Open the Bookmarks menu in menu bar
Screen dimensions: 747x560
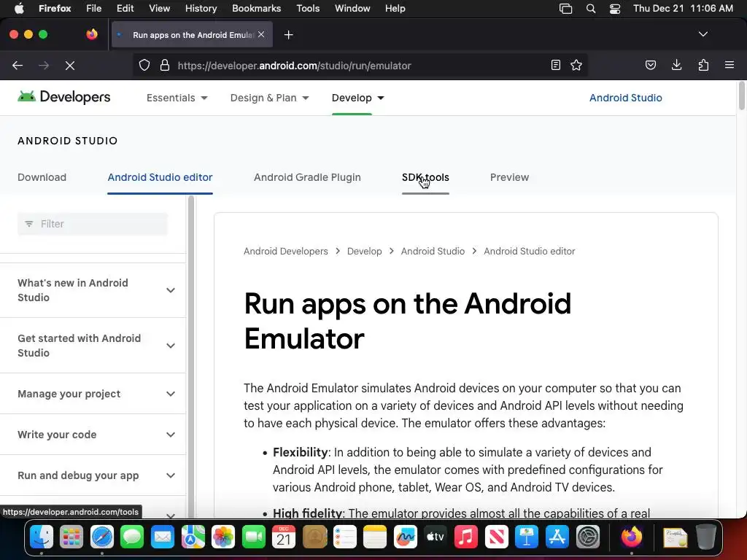click(x=256, y=8)
